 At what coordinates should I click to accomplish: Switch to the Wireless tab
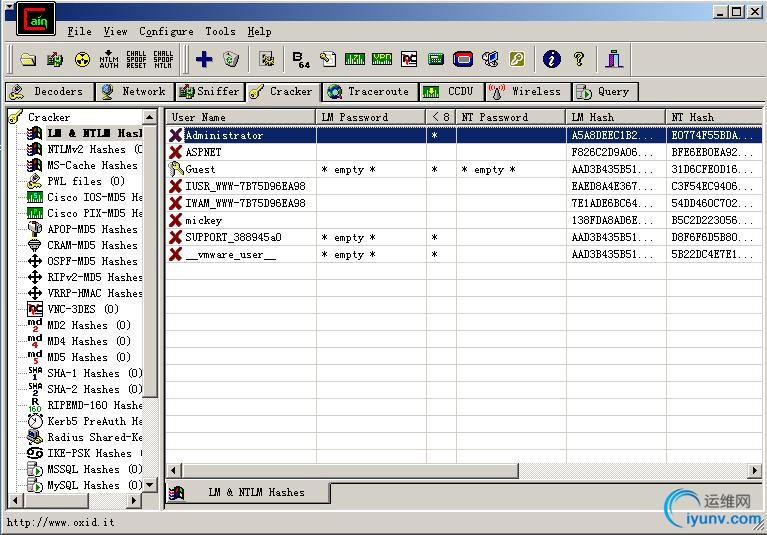528,91
